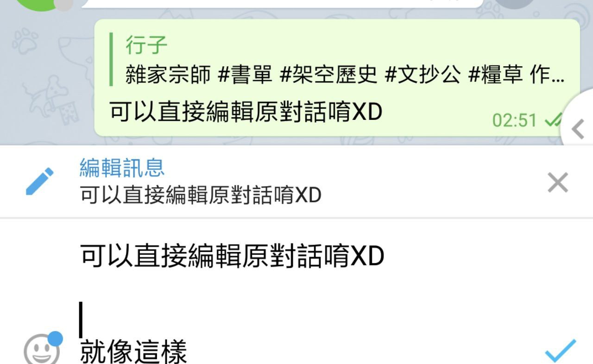Viewport: 593px width, 364px height.
Task: Tap the green double-check read receipt
Action: (x=553, y=120)
